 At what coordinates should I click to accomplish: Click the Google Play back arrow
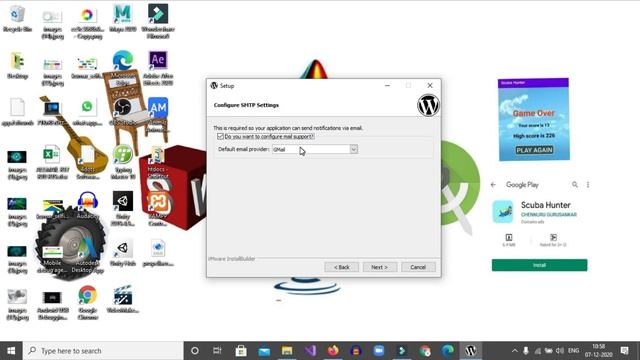point(493,185)
